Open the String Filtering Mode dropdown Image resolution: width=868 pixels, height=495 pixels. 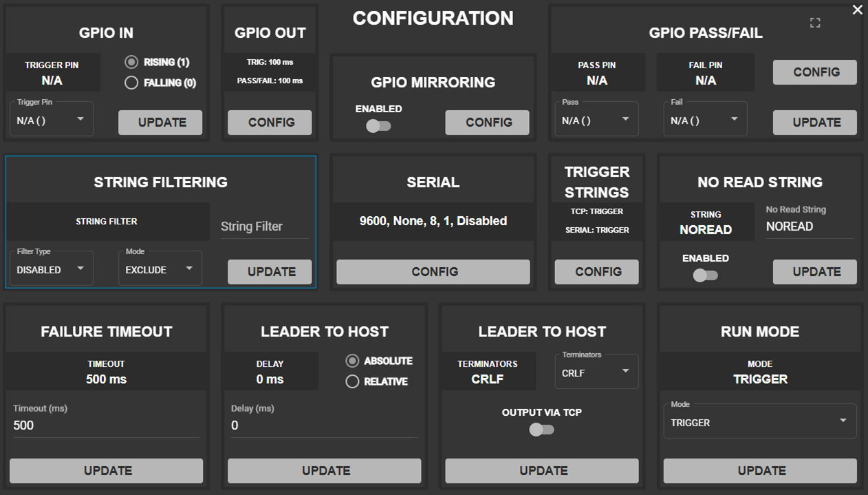[160, 270]
